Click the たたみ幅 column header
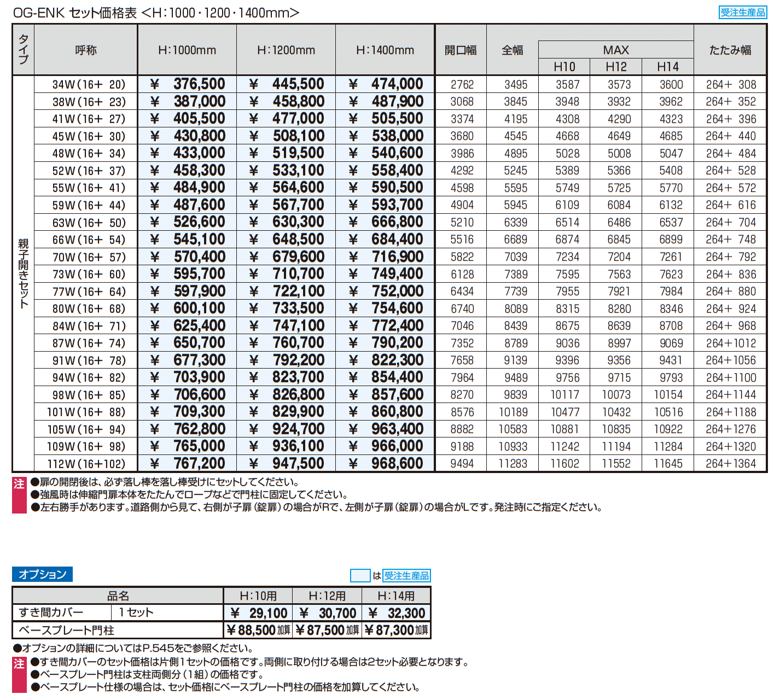This screenshot has height=700, width=780. click(730, 50)
